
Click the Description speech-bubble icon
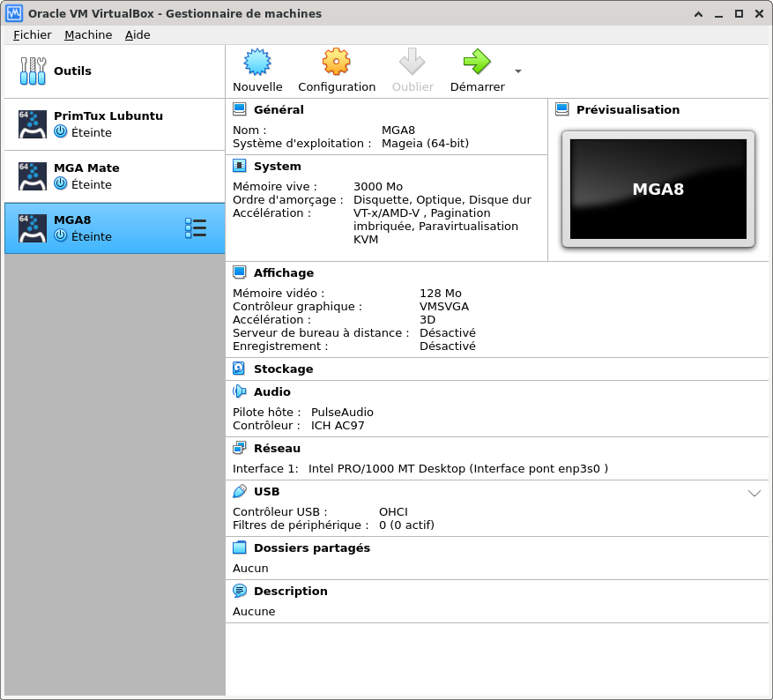coord(240,591)
